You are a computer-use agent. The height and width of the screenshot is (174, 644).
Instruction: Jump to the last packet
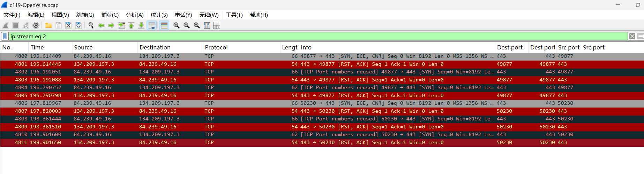[x=141, y=25]
